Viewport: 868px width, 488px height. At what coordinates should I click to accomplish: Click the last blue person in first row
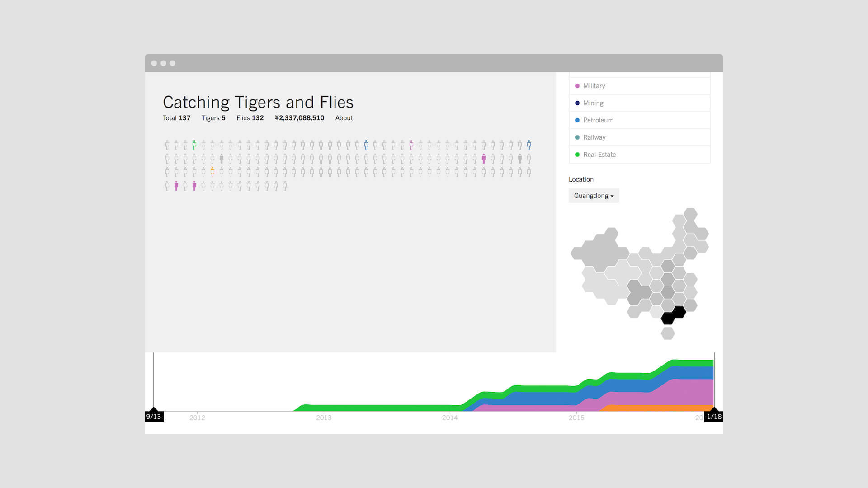pos(529,145)
